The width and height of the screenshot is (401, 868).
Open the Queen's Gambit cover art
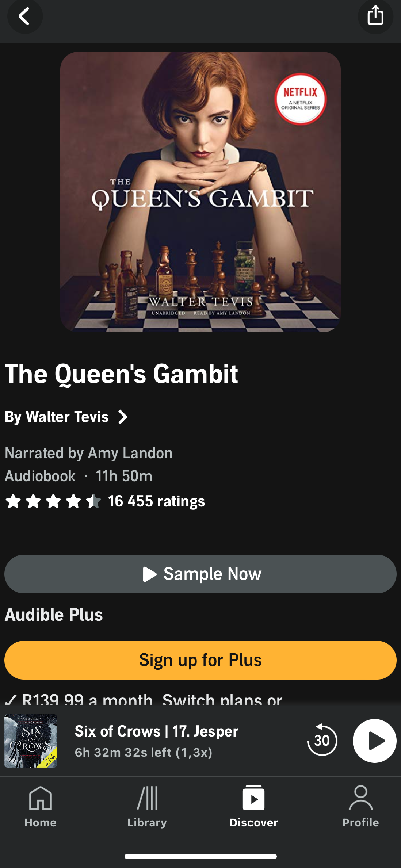click(x=200, y=192)
